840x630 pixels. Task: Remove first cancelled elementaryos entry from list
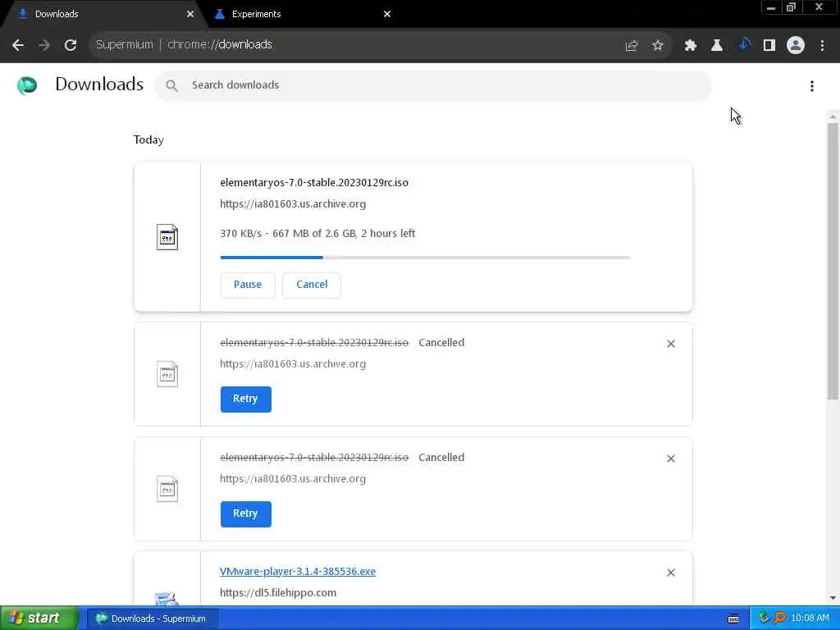click(671, 344)
